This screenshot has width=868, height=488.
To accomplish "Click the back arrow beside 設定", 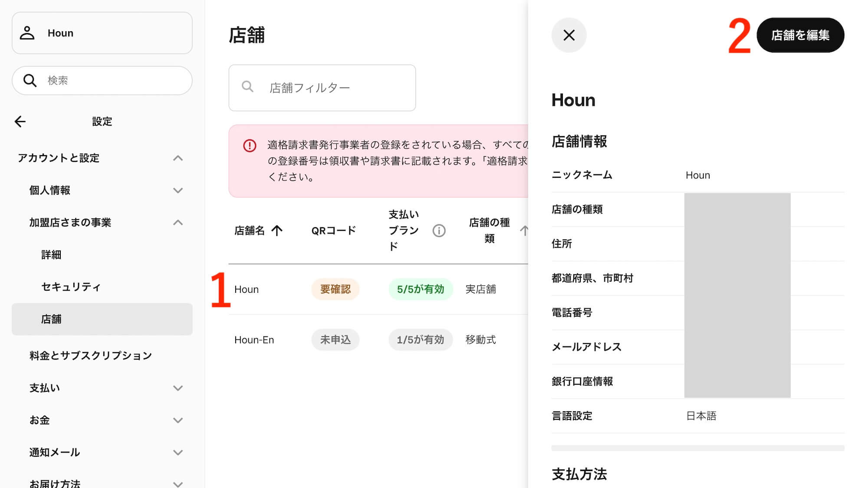I will [x=20, y=121].
